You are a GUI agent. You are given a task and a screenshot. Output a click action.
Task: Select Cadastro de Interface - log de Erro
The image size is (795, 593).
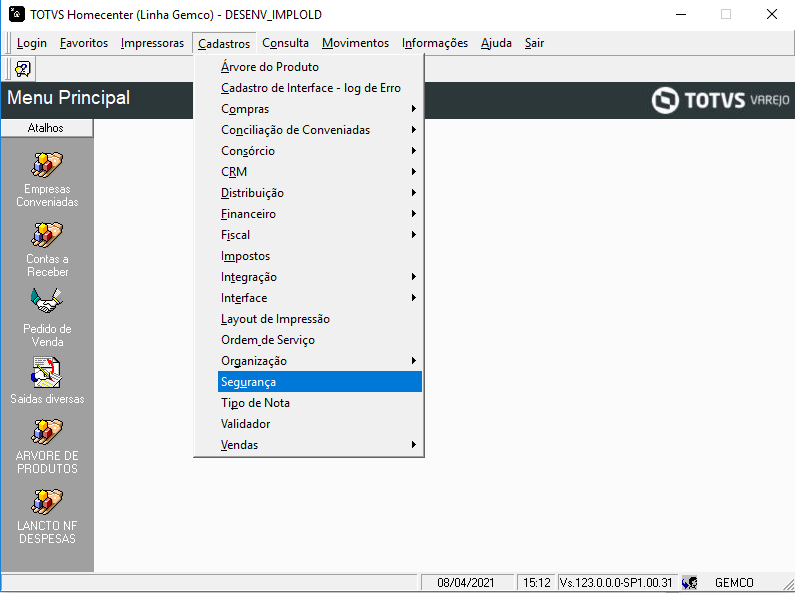[320, 88]
